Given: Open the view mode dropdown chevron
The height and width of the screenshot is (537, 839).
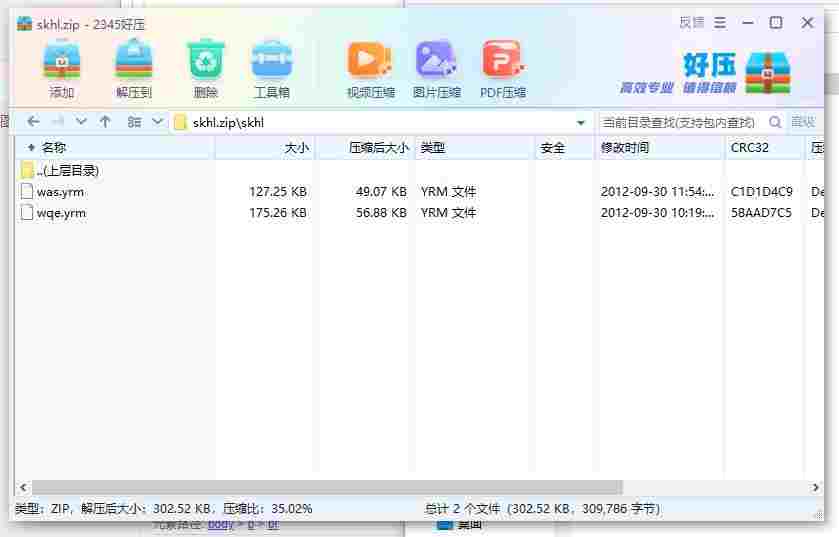Looking at the screenshot, I should pos(157,122).
